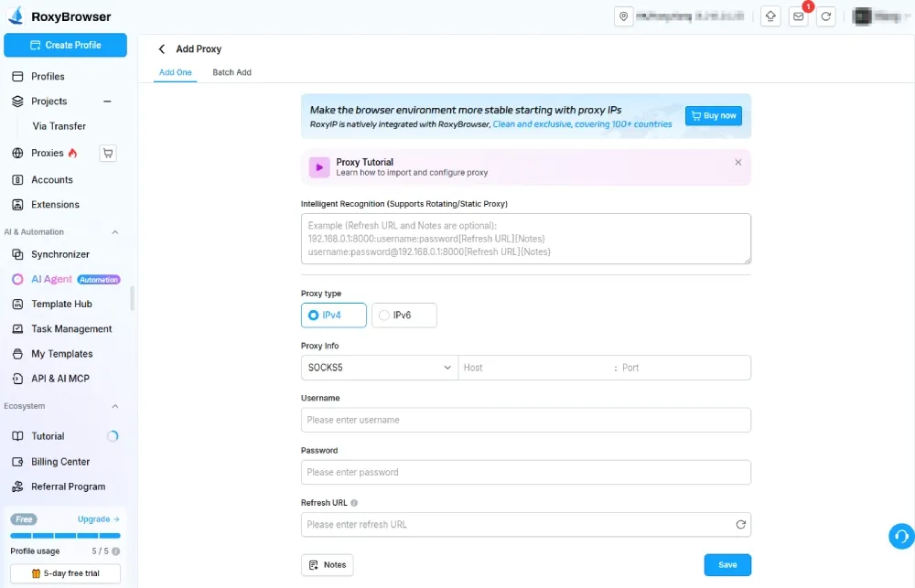Image resolution: width=915 pixels, height=588 pixels.
Task: Click the Create Profile button
Action: tap(65, 45)
